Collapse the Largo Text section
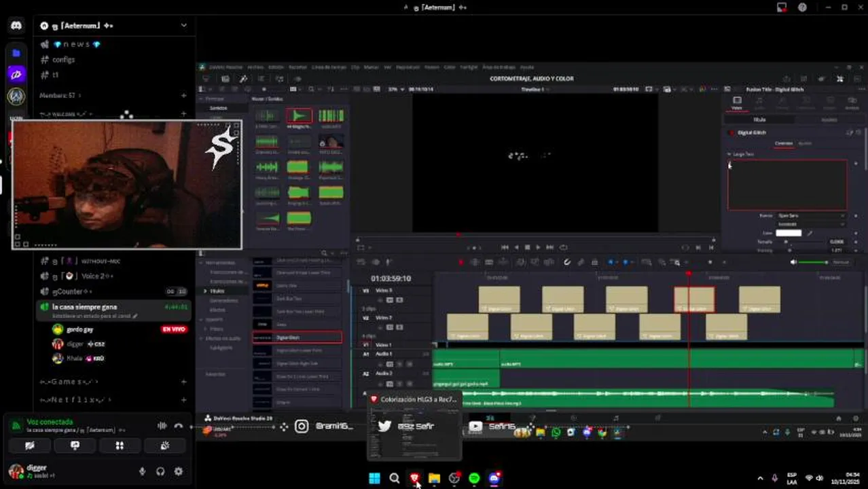 (729, 154)
